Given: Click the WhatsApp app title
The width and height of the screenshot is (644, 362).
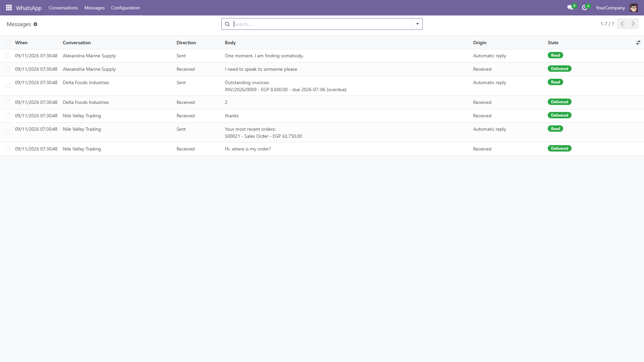Looking at the screenshot, I should coord(29,8).
